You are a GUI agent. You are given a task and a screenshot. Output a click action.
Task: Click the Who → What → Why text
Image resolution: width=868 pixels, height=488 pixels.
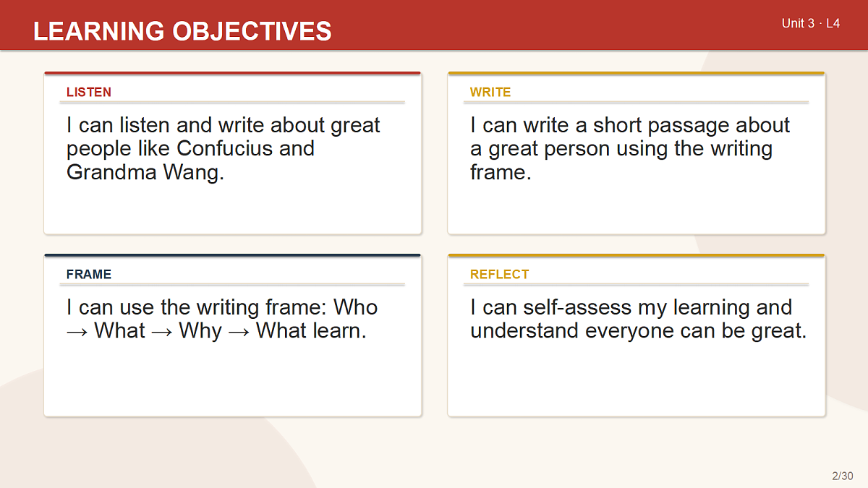point(222,319)
